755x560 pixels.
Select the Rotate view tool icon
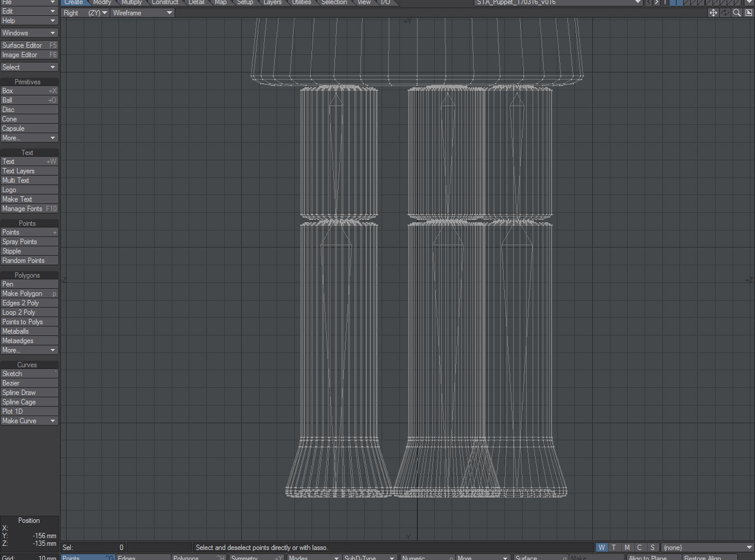click(724, 12)
